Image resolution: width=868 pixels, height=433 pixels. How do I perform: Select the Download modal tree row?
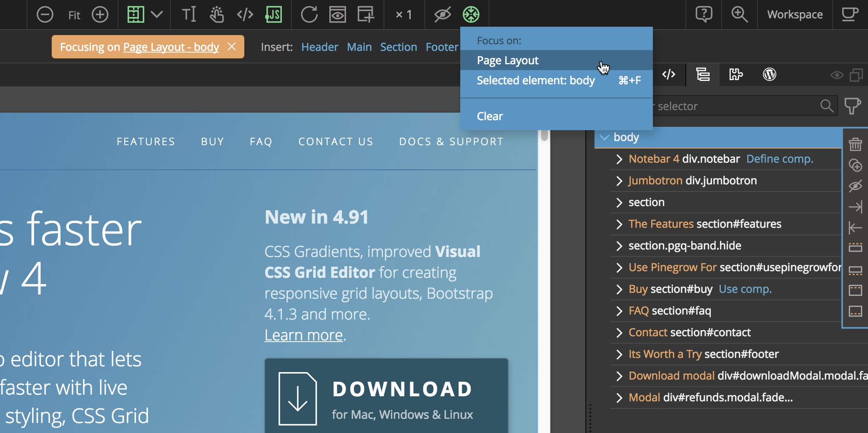pyautogui.click(x=739, y=376)
